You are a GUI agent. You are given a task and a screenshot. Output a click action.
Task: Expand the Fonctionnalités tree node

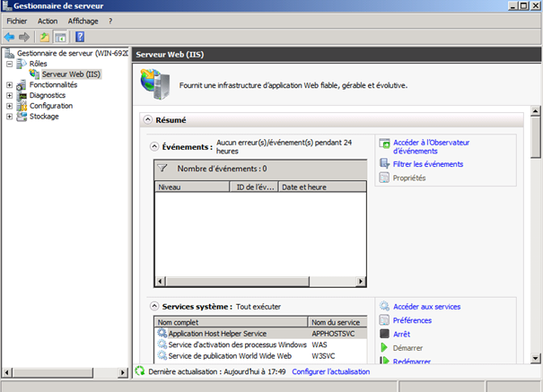tap(10, 85)
